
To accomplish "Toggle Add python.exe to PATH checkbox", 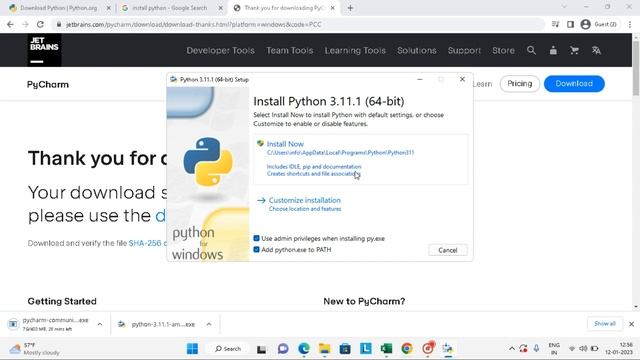I will point(256,249).
